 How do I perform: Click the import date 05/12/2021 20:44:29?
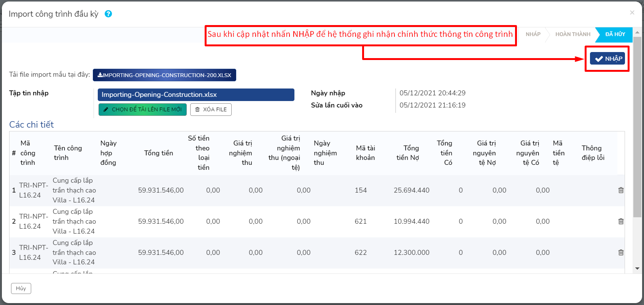433,93
